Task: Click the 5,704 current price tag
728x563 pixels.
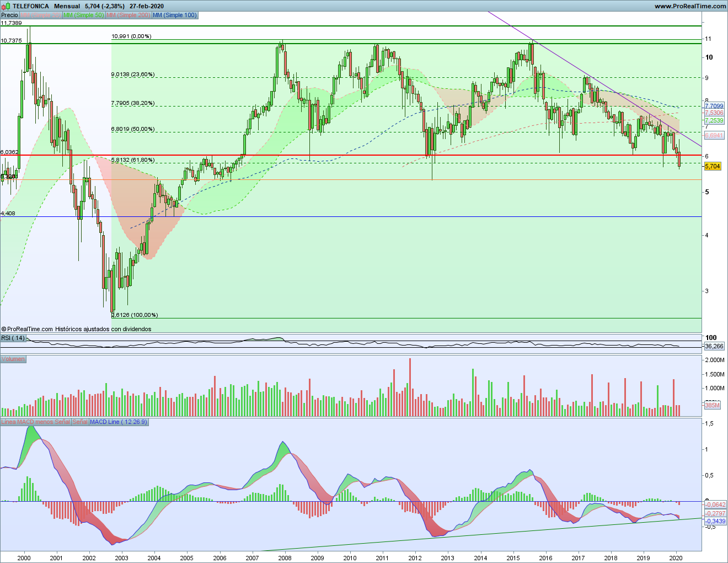Action: [713, 166]
